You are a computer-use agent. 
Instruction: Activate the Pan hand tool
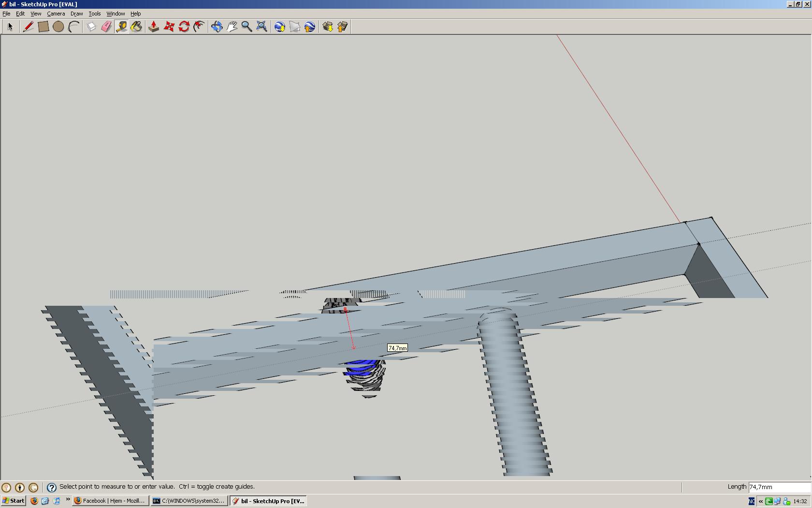click(232, 27)
